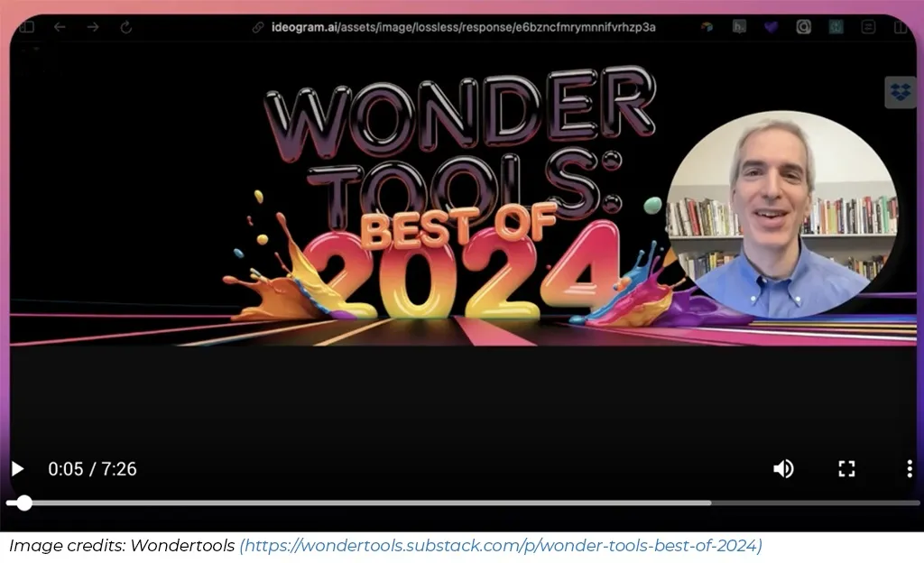This screenshot has height=563, width=924.
Task: Open the purple heart extension icon
Action: [x=771, y=27]
